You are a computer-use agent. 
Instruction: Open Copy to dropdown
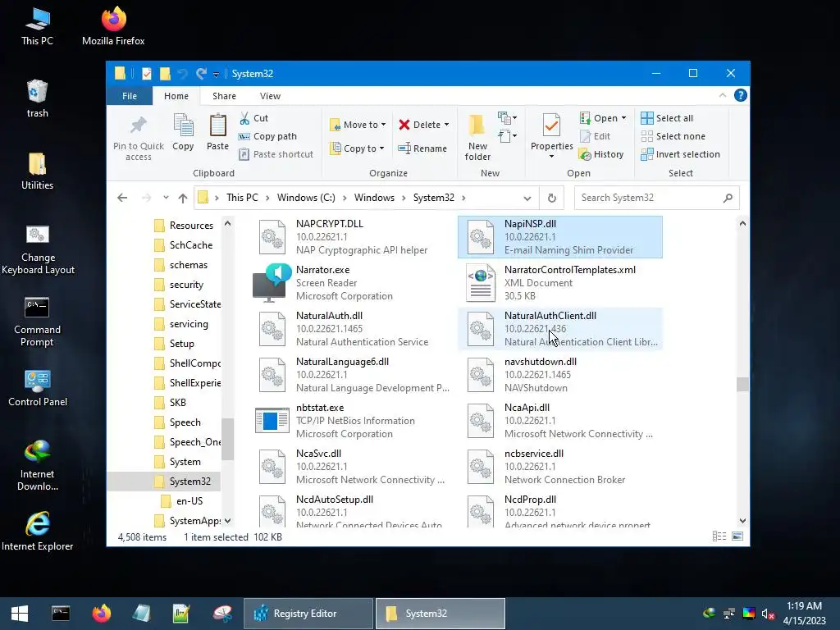click(x=357, y=148)
